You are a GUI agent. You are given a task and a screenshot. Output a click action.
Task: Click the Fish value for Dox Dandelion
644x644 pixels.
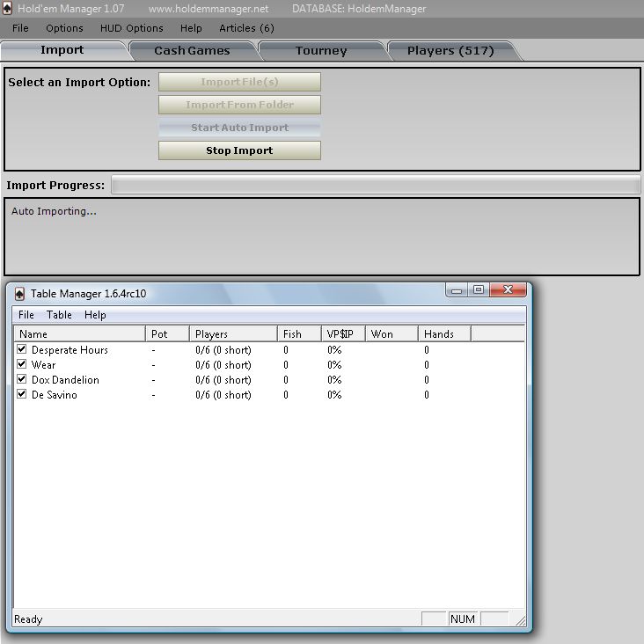click(286, 380)
